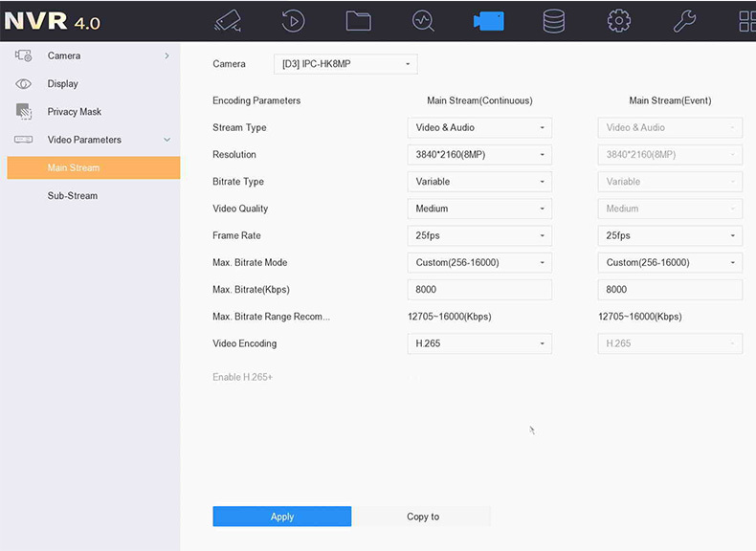Image resolution: width=756 pixels, height=551 pixels.
Task: Click the Copy to button
Action: tap(422, 517)
